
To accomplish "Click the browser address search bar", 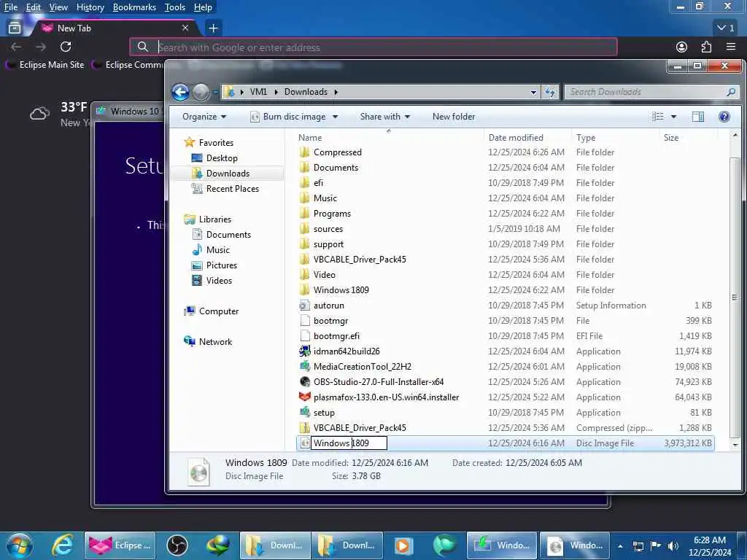I will click(x=373, y=47).
